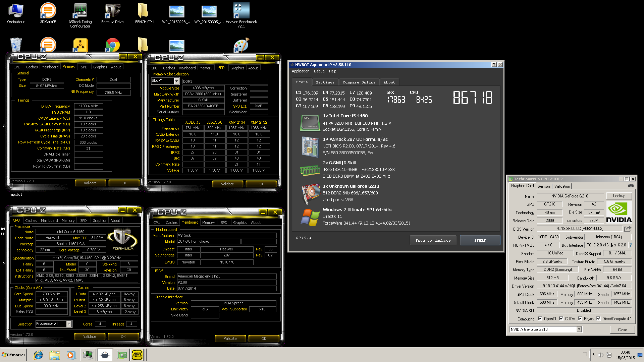Open the Ordinateur desktop icon
The width and height of the screenshot is (644, 362).
click(x=16, y=13)
